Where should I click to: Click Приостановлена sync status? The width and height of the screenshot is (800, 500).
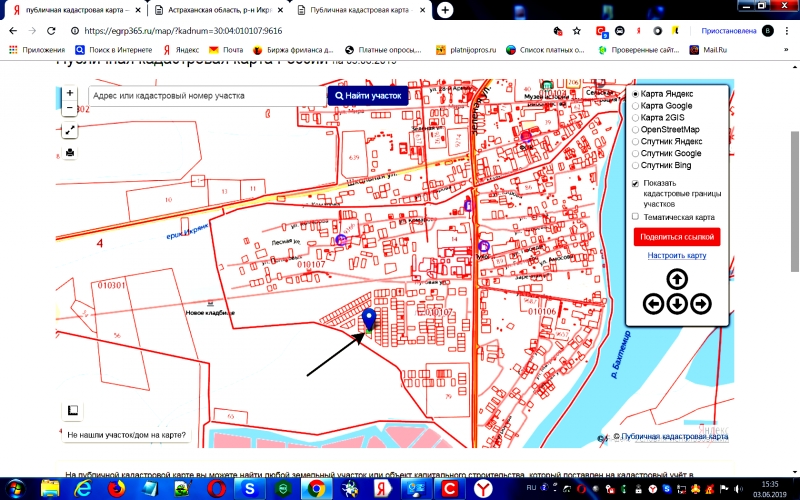(x=729, y=31)
